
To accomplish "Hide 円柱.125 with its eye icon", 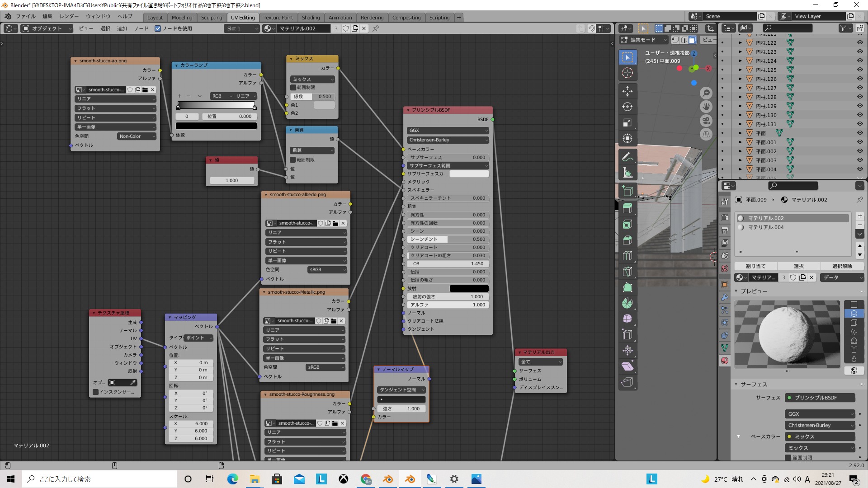I will (x=859, y=70).
